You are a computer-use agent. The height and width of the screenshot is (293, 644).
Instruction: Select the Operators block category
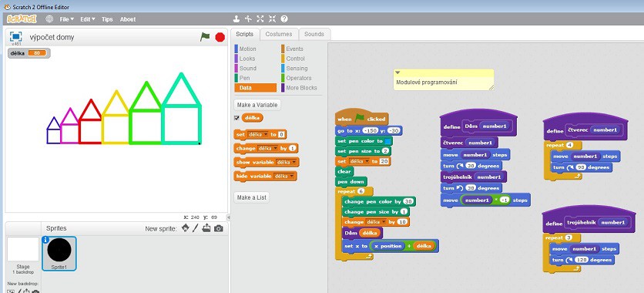click(299, 78)
